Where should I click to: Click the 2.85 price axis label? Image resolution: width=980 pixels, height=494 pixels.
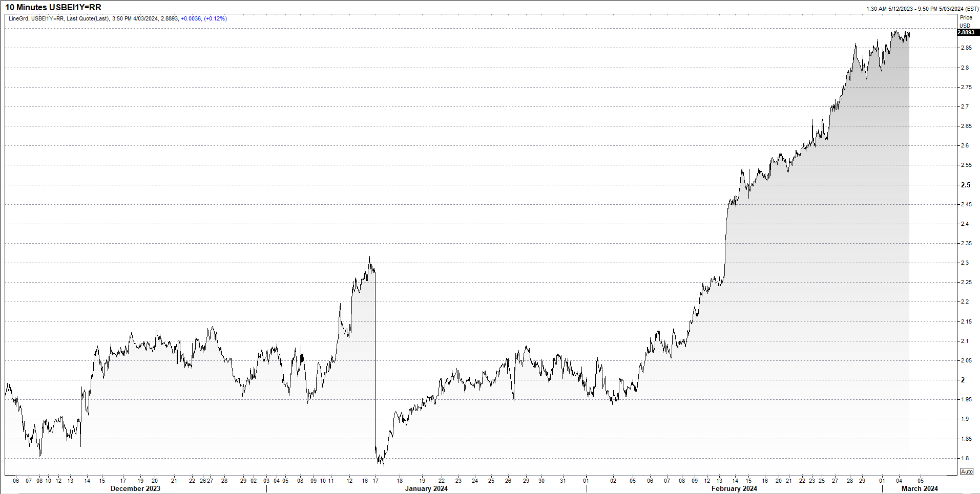pyautogui.click(x=966, y=48)
